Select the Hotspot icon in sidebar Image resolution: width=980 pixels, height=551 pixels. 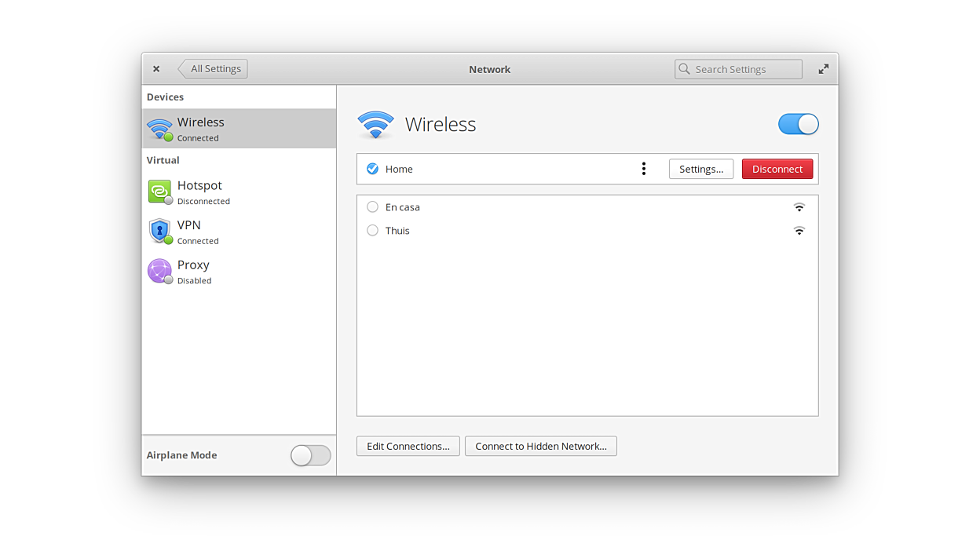coord(159,192)
